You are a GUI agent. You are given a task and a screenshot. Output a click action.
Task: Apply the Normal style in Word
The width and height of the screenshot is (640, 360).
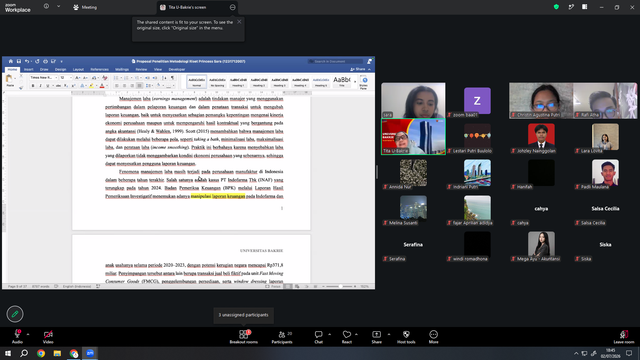coord(197,82)
